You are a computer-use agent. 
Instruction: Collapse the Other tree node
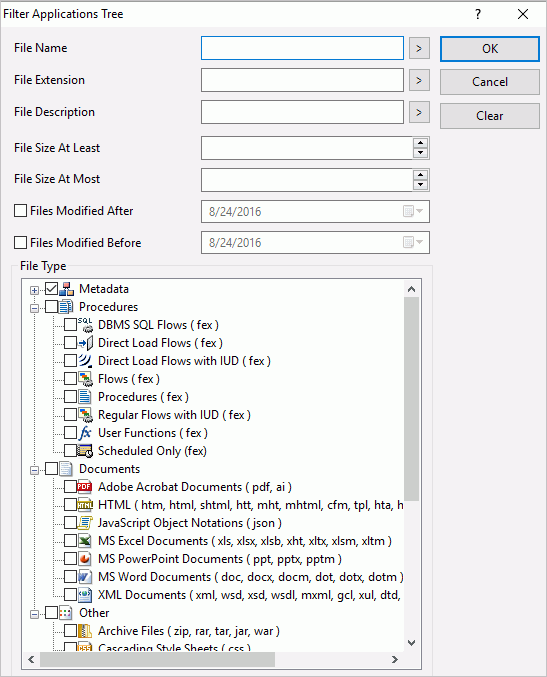click(34, 614)
